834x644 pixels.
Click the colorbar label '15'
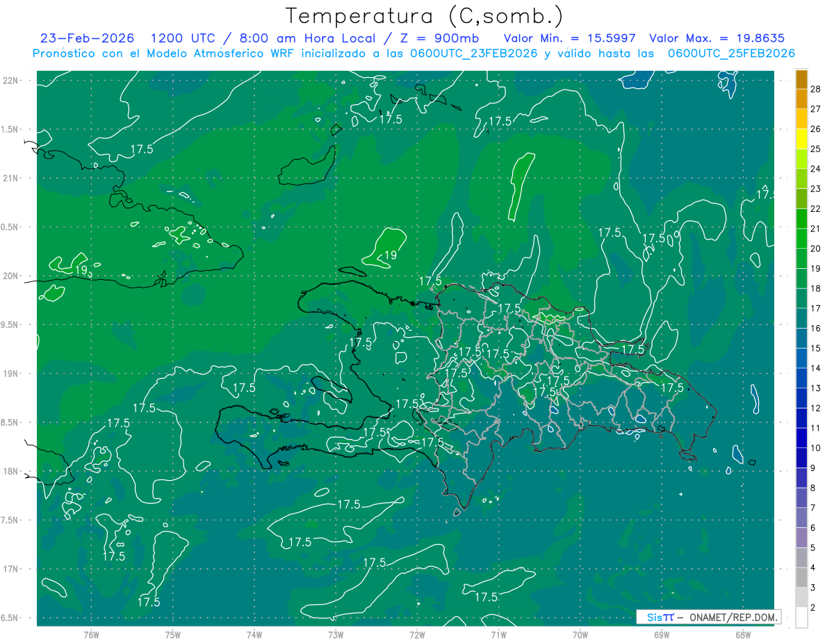[815, 348]
